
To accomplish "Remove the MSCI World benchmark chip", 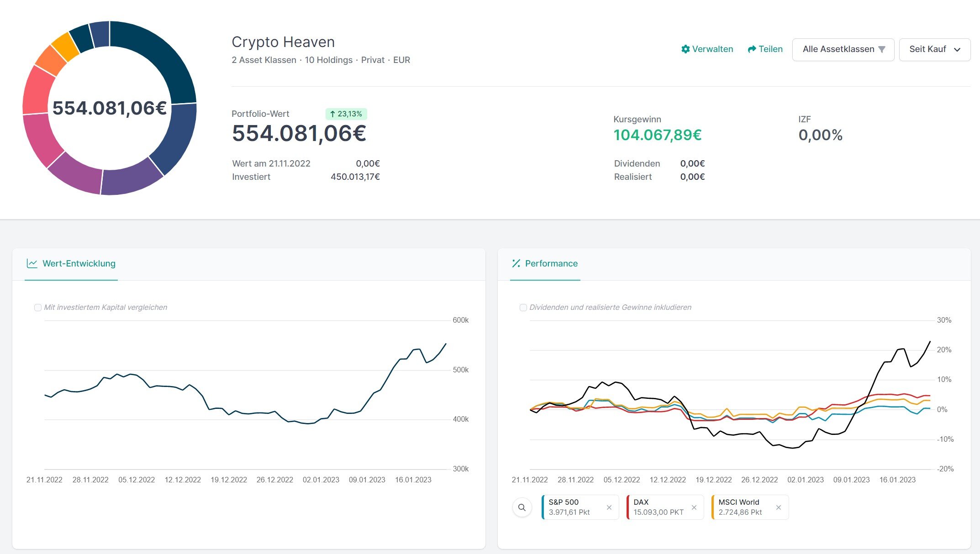I will click(779, 507).
